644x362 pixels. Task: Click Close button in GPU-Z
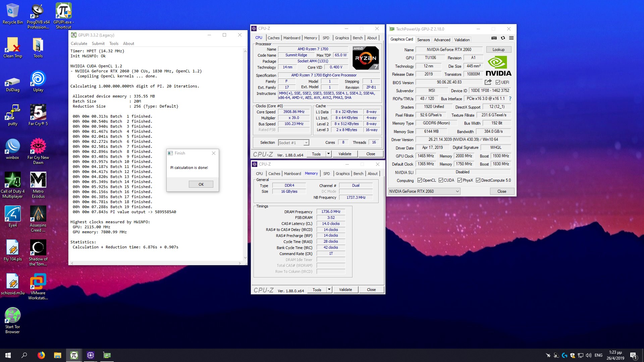502,191
